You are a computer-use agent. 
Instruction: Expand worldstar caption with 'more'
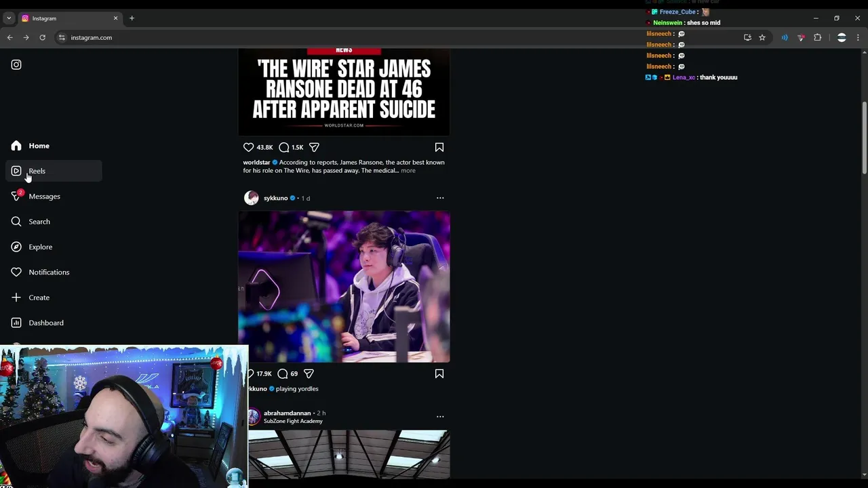coord(408,171)
